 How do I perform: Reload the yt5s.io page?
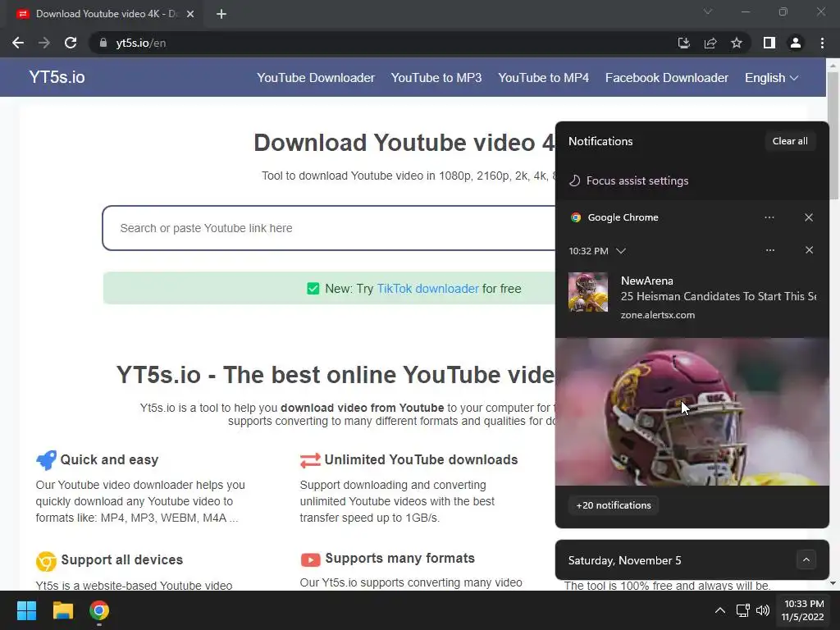click(71, 43)
